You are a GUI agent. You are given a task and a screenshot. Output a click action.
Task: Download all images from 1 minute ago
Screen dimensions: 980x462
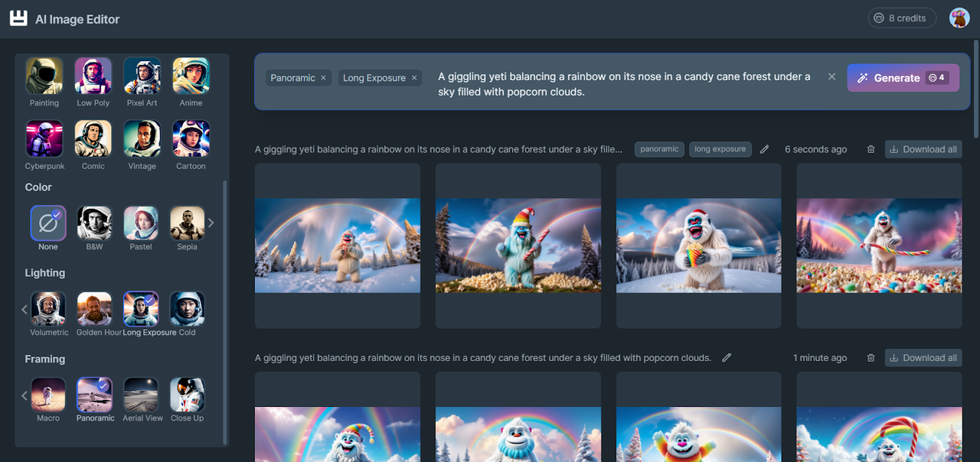click(x=923, y=357)
